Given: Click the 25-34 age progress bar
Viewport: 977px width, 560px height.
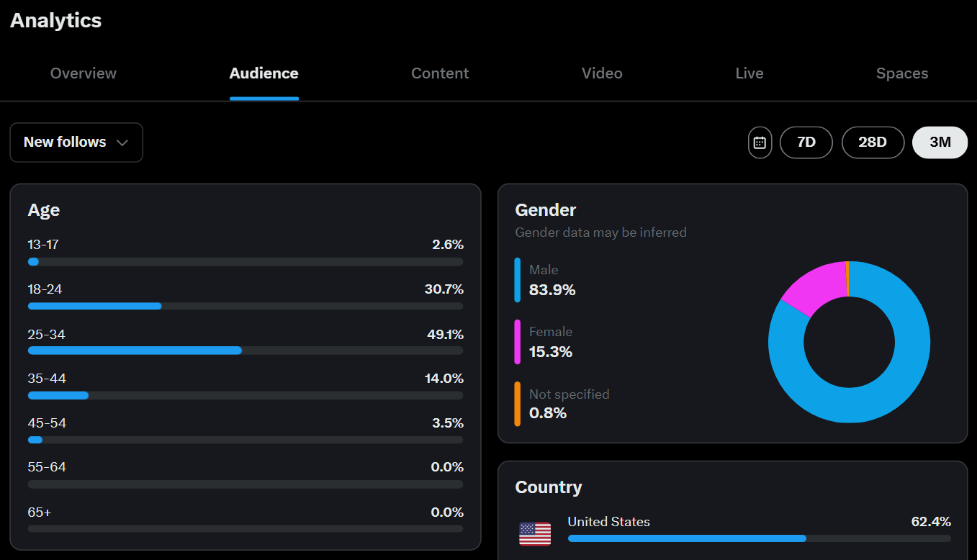Looking at the screenshot, I should [x=246, y=351].
